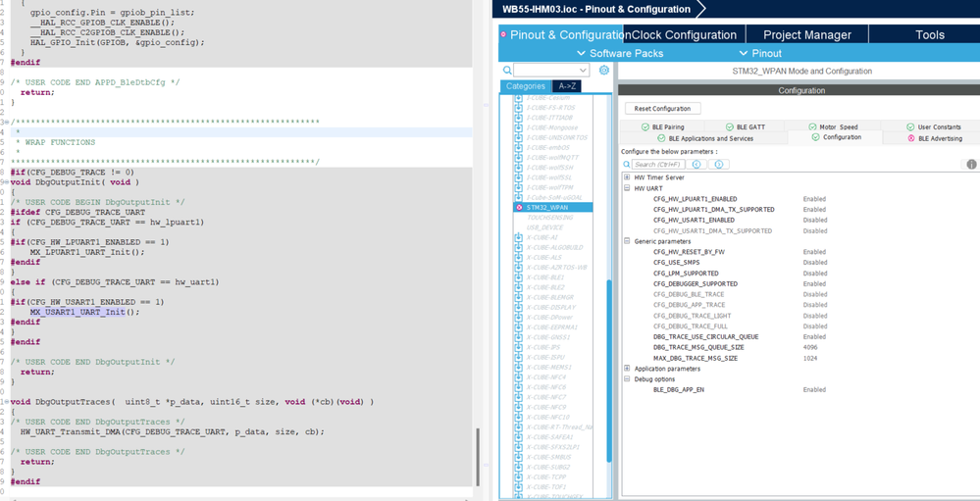This screenshot has width=980, height=501.
Task: Click the parameter Search (Ctrl+F) field
Action: (658, 165)
